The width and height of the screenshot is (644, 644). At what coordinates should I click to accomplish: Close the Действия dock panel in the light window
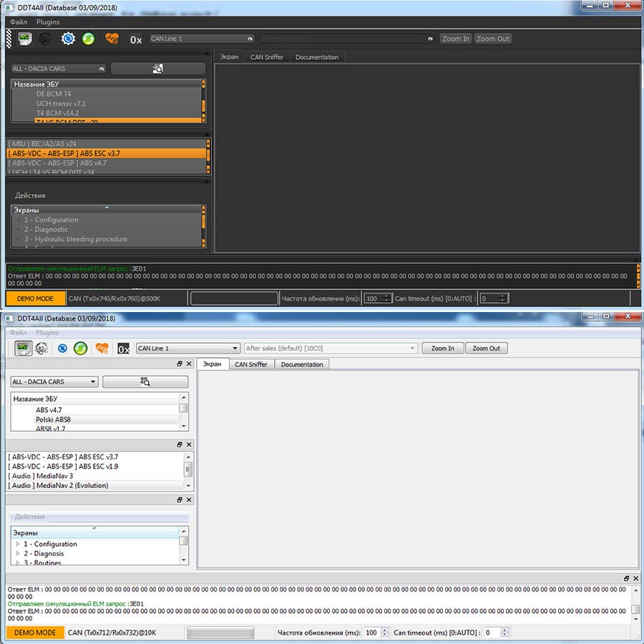[x=189, y=499]
